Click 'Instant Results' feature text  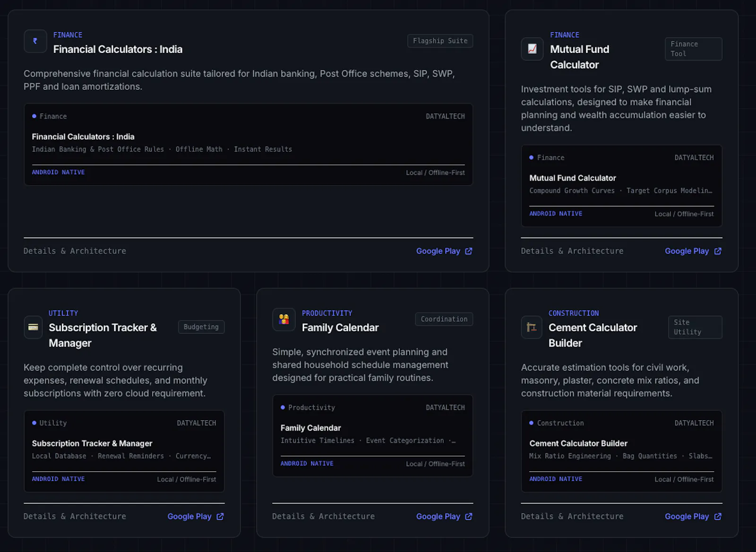pos(263,149)
